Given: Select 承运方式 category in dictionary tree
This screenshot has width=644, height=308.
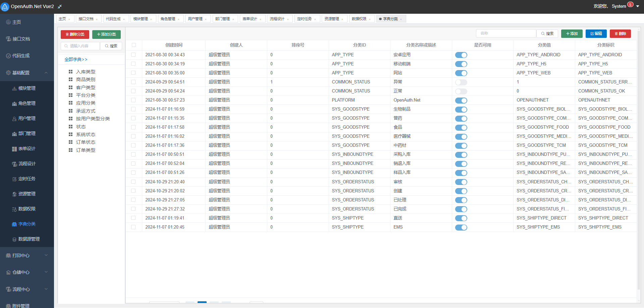Looking at the screenshot, I should [86, 111].
